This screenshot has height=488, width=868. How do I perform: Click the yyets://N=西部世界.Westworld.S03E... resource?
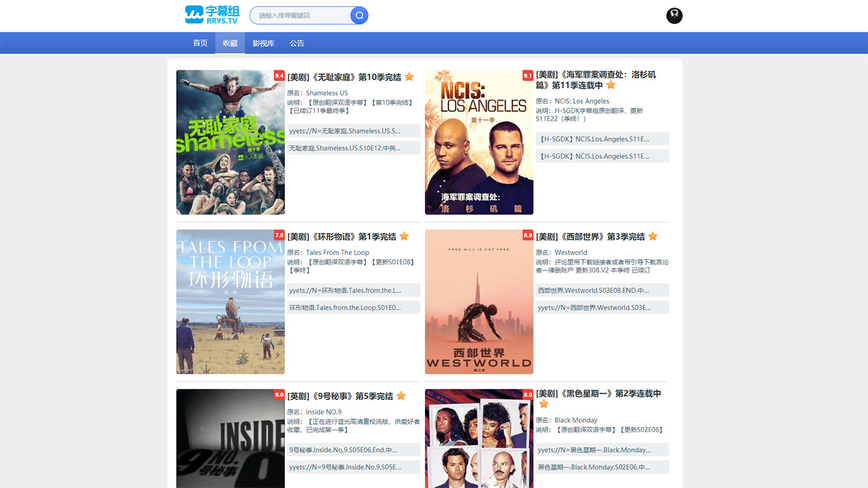(x=602, y=307)
